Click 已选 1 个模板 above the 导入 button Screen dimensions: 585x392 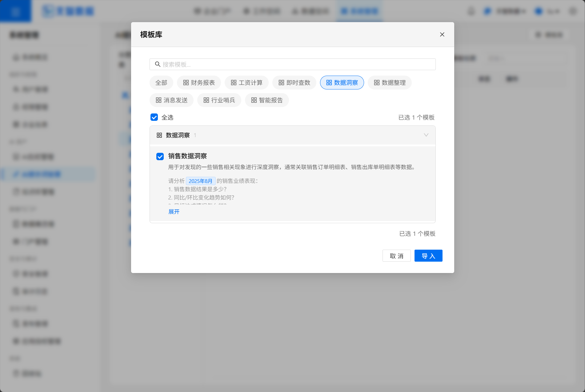click(x=417, y=234)
